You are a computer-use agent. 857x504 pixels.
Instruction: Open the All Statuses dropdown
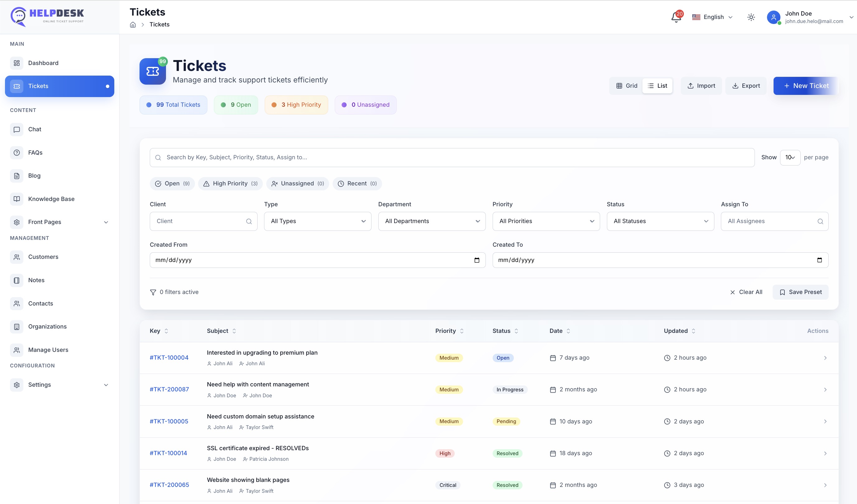(660, 221)
